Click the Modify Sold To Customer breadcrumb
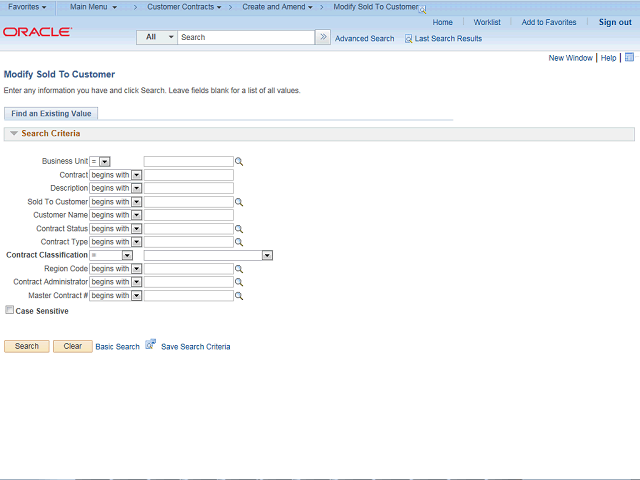This screenshot has width=640, height=480. tap(376, 7)
